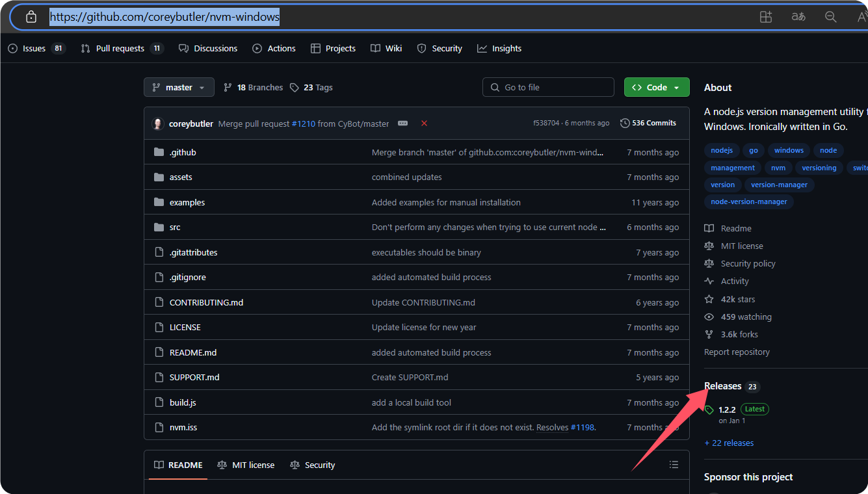Switch to the README tab
The image size is (868, 494).
click(178, 465)
